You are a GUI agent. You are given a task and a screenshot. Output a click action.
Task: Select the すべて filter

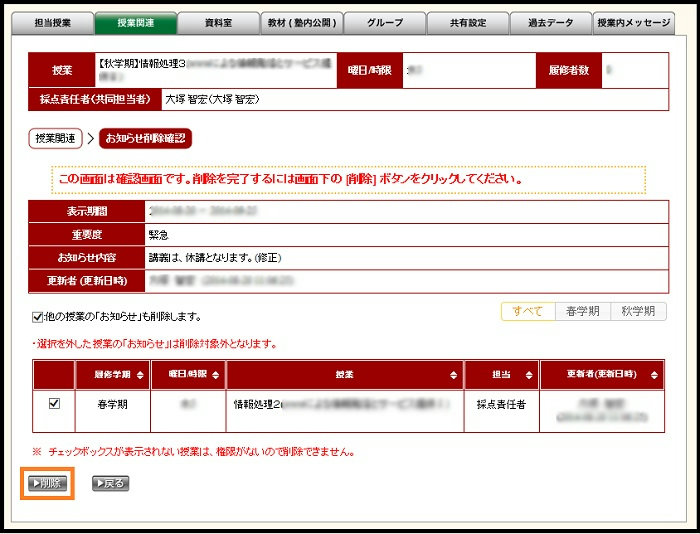click(x=527, y=311)
